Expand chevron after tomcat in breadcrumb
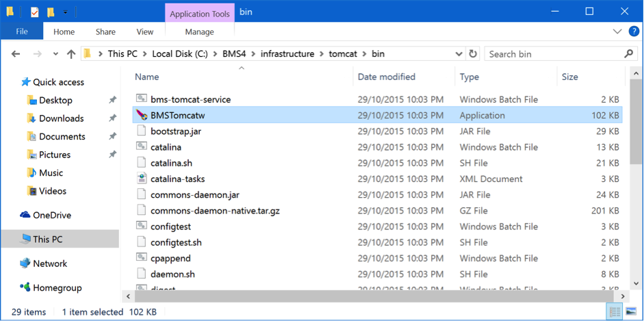644x321 pixels. 365,54
